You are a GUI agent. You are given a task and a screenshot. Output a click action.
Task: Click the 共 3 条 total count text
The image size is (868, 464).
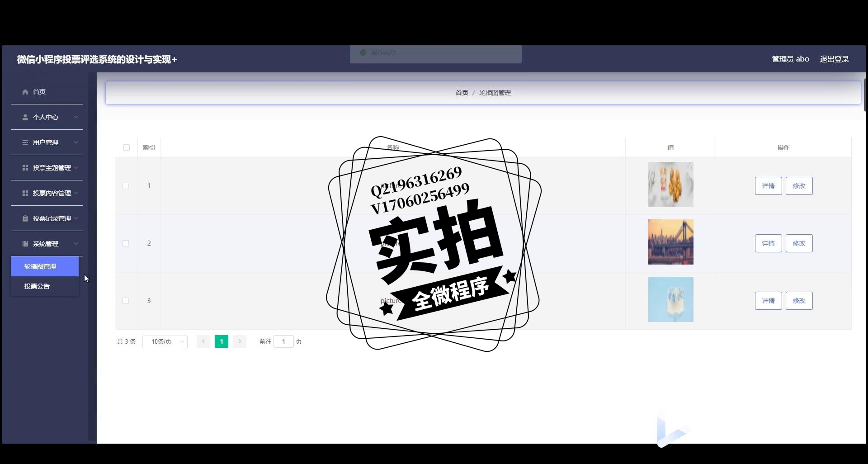click(x=127, y=341)
